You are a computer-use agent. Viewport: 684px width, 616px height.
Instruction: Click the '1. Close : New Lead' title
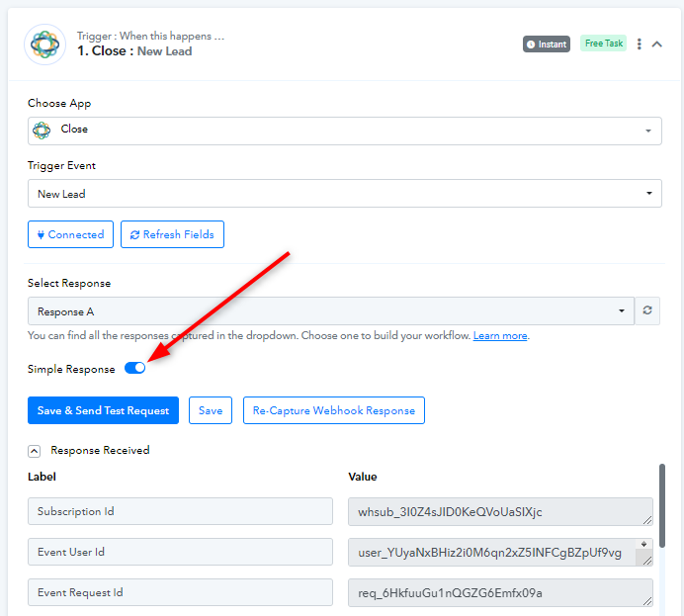click(134, 51)
